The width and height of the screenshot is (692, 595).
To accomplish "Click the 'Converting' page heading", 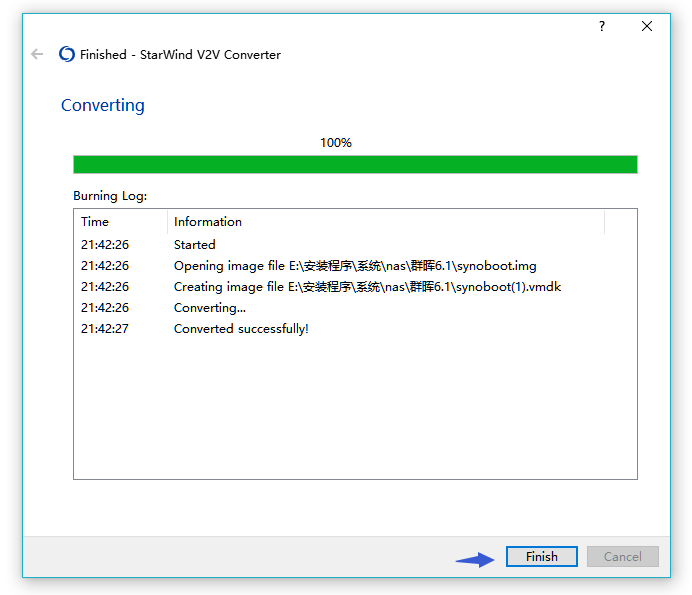I will [x=103, y=105].
